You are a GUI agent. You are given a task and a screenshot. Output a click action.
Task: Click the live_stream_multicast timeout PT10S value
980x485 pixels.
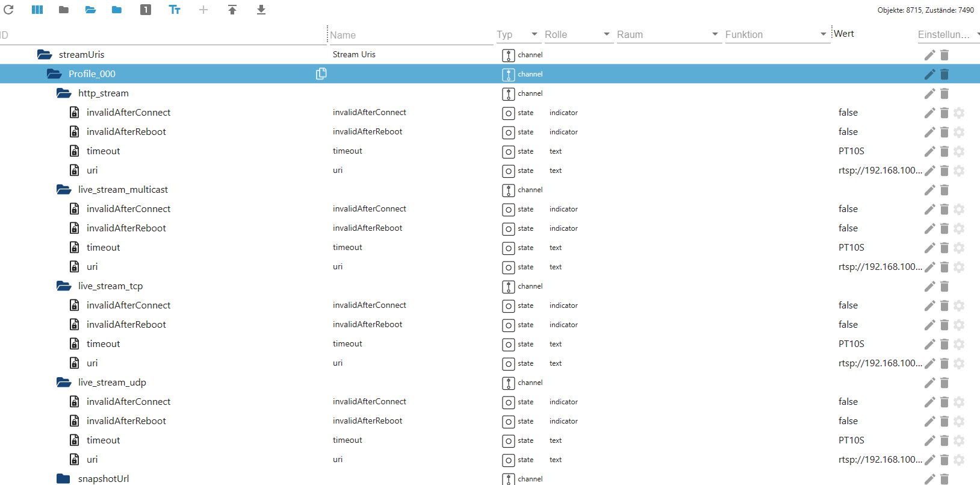click(851, 247)
